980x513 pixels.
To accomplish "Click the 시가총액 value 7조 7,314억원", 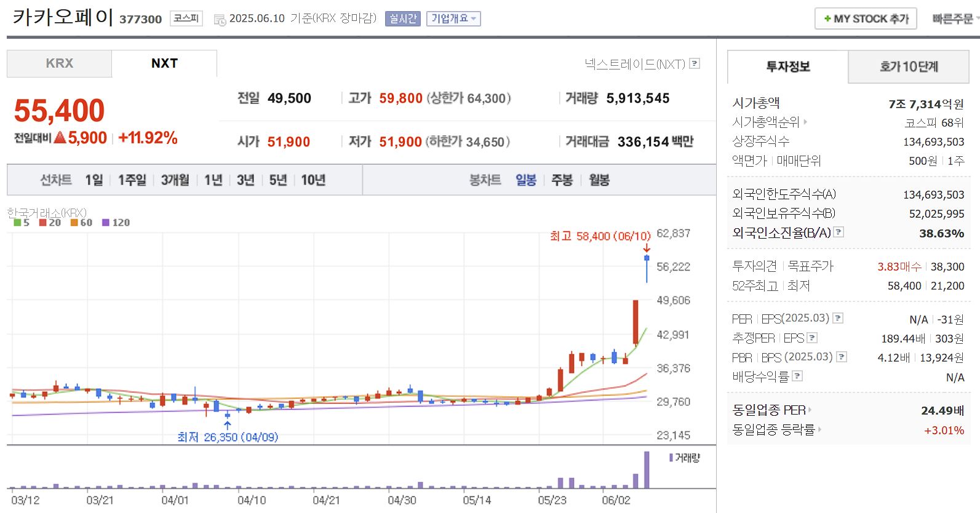I will 926,104.
